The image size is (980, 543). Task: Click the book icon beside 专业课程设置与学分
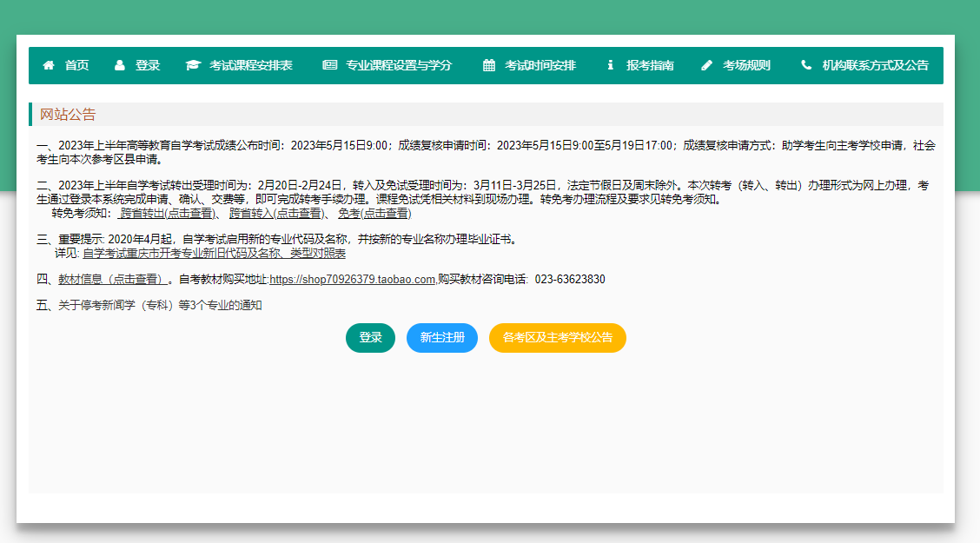[x=329, y=65]
